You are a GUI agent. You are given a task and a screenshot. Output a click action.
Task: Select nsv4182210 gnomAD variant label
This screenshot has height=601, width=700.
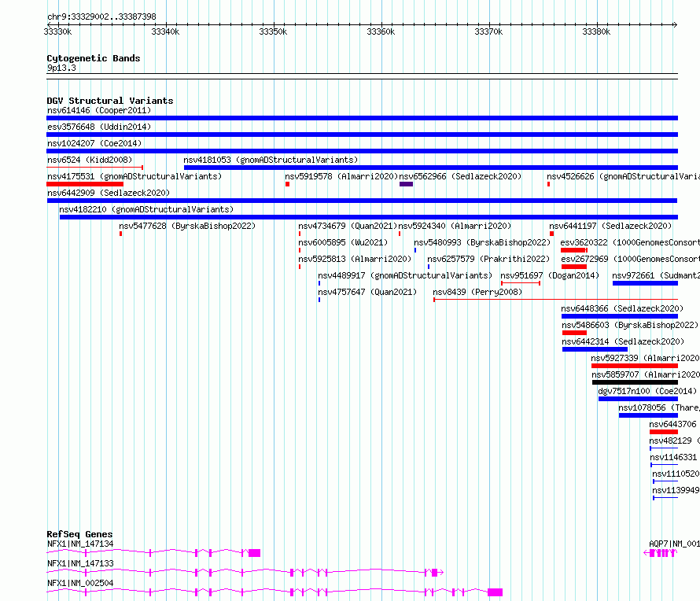click(x=146, y=209)
